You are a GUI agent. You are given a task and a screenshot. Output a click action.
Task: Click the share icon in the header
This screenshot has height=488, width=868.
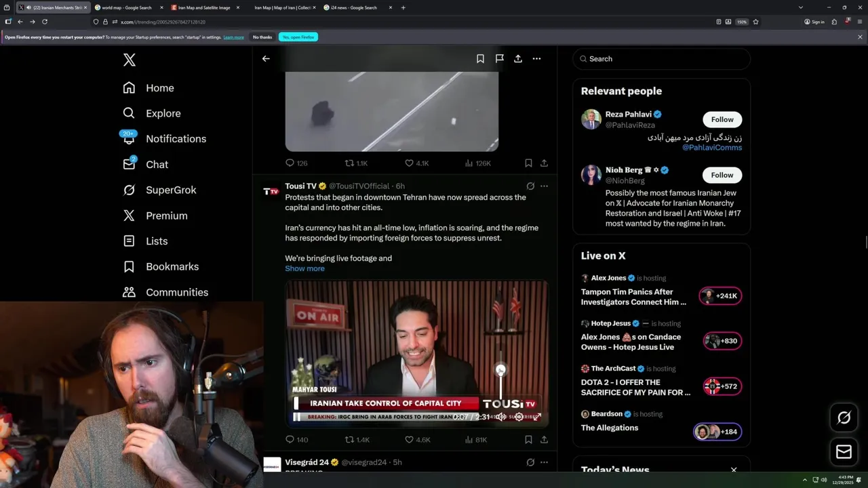518,59
